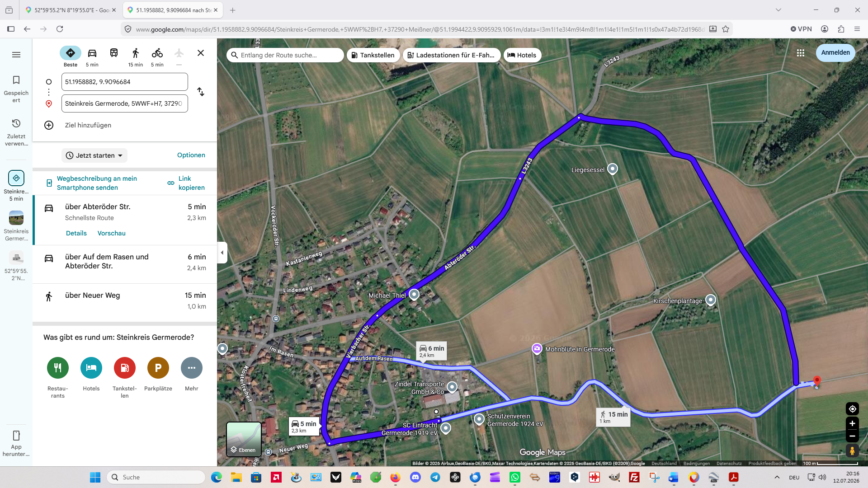Collapse the side panel arrow
Screen dimensions: 868x488
222,253
